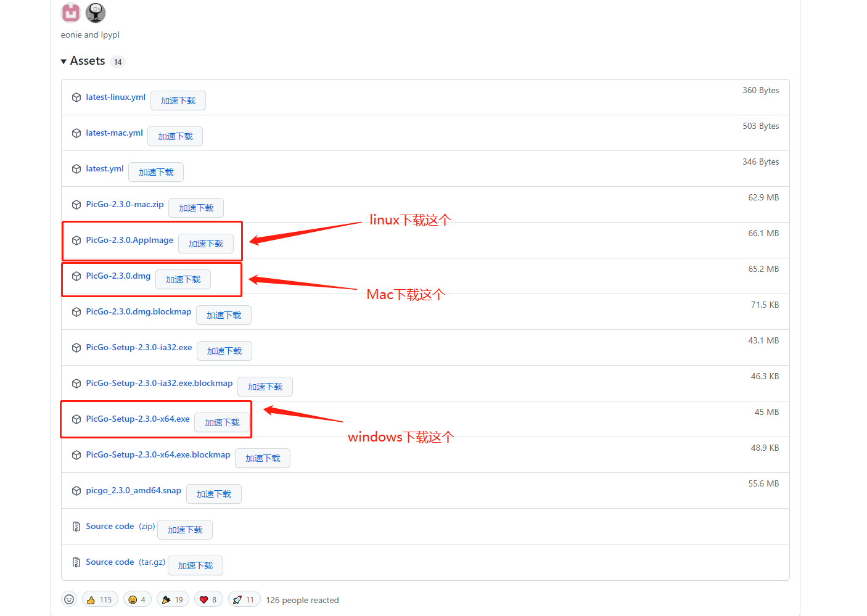This screenshot has width=867, height=616.
Task: Click the package icon beside PicGo-2.3.0.AppImage
Action: [x=76, y=240]
